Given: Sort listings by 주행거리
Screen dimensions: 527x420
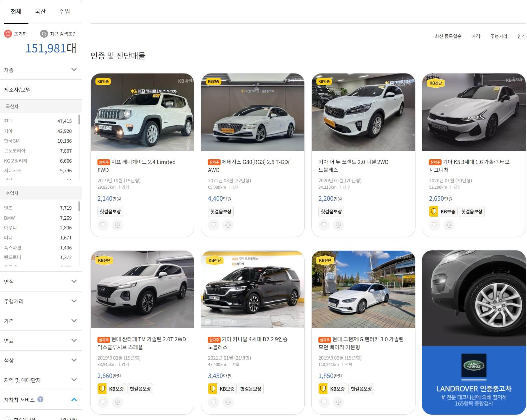Looking at the screenshot, I should pos(499,36).
